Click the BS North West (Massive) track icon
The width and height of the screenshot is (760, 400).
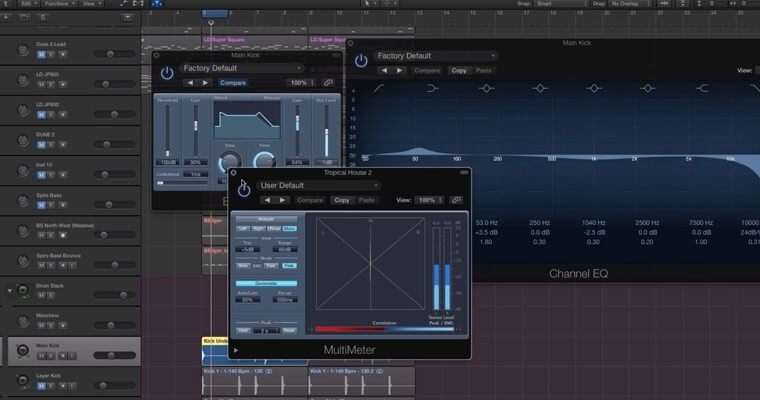click(x=22, y=230)
